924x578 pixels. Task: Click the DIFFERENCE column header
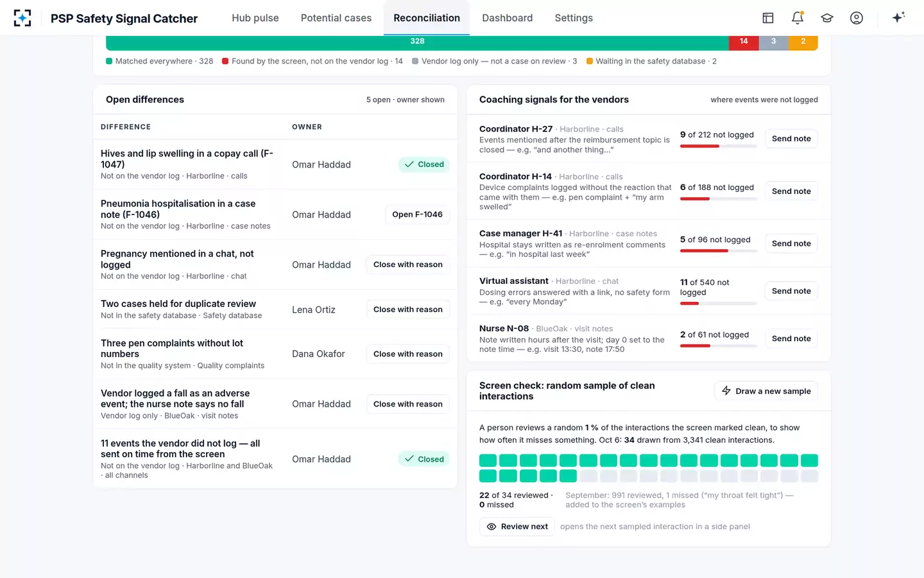(126, 127)
